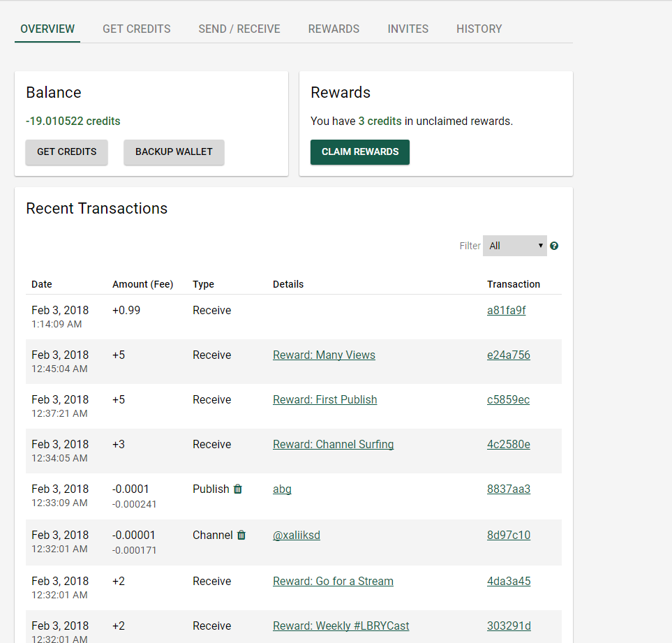Click the -0.00001 channel amount
Screen dimensions: 672x643
pos(134,535)
